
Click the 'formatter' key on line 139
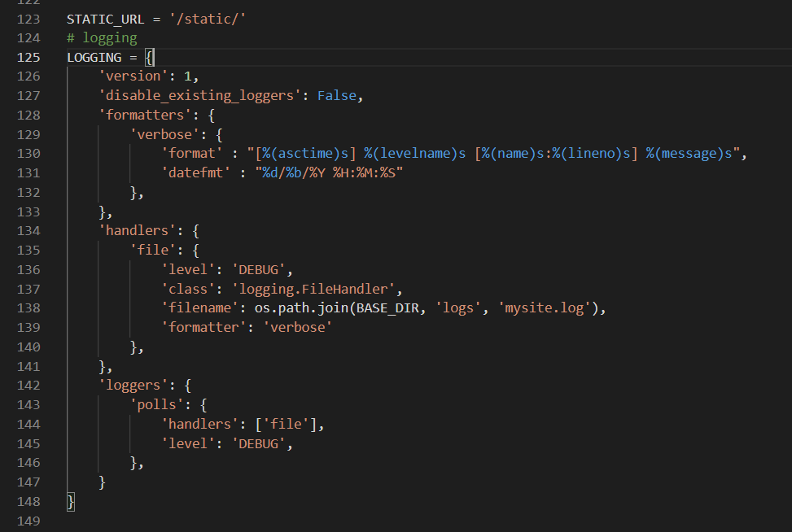203,327
